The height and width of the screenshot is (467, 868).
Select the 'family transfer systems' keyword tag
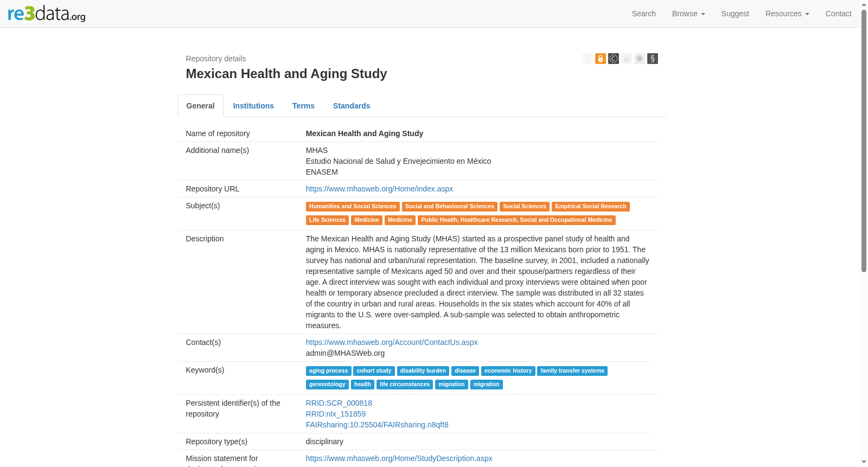point(572,371)
